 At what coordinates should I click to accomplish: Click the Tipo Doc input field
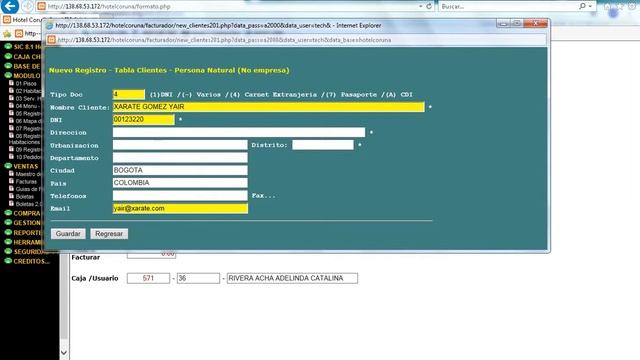click(x=129, y=94)
